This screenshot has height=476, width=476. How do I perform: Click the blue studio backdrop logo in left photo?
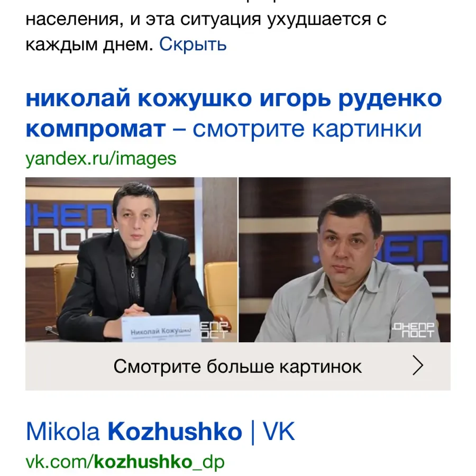68,226
